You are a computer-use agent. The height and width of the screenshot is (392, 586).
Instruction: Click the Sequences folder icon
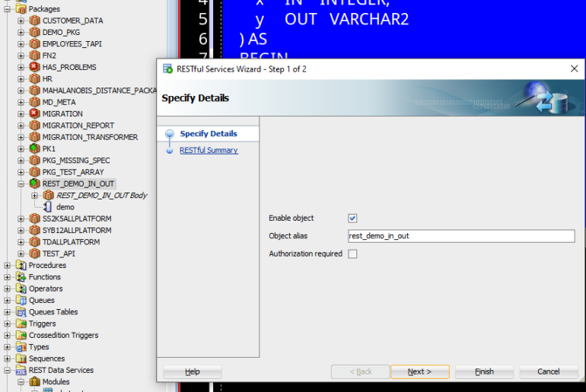click(x=21, y=359)
